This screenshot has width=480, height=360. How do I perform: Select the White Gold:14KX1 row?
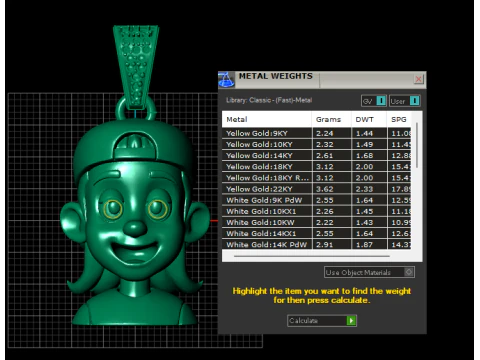point(316,233)
